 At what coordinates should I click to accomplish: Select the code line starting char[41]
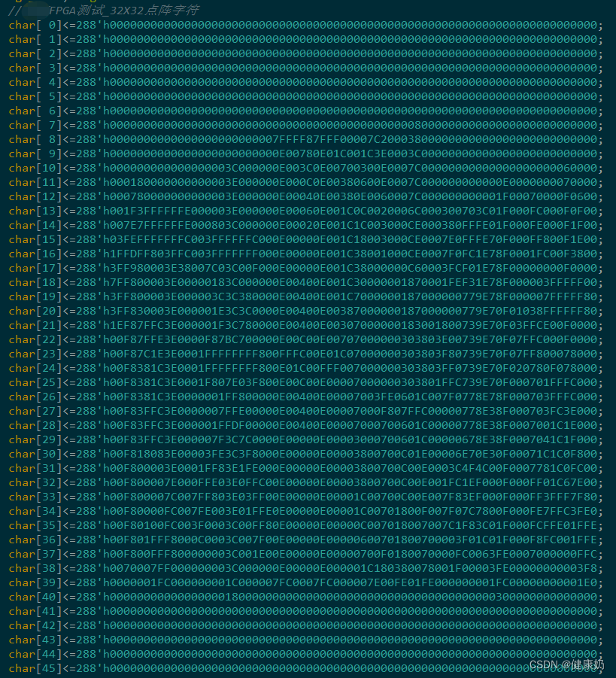pyautogui.click(x=305, y=611)
